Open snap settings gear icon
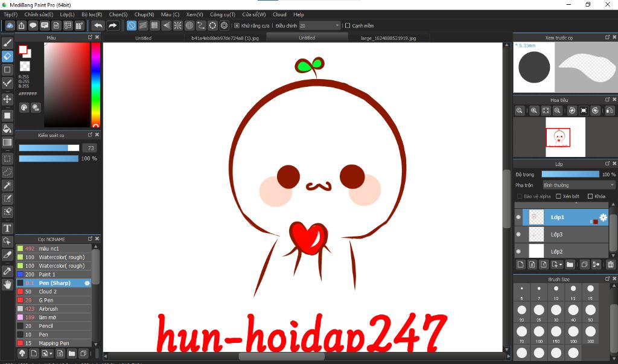The width and height of the screenshot is (618, 364). 225,25
